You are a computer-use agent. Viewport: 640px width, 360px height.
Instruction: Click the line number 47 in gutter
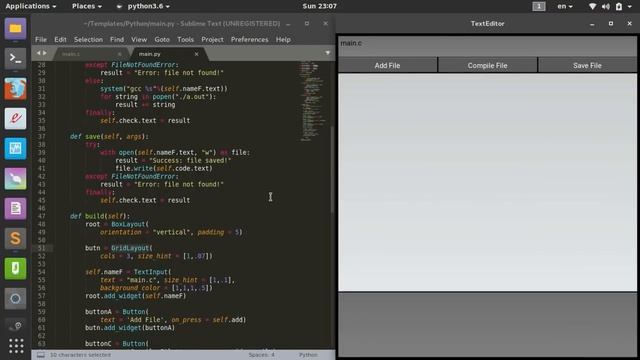click(x=41, y=216)
